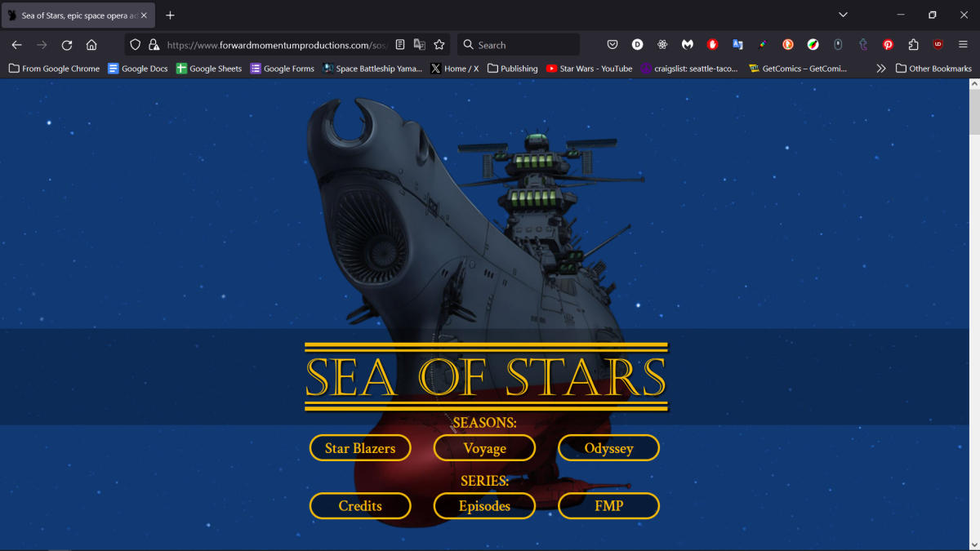
Task: Open the DuckDuckGo extension icon
Action: click(x=788, y=45)
